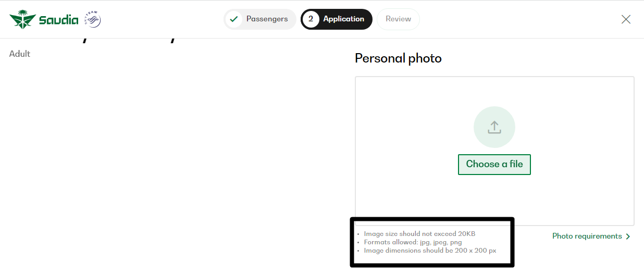Viewport: 644px width, 274px height.
Task: Click the step number 2 circle
Action: (311, 19)
